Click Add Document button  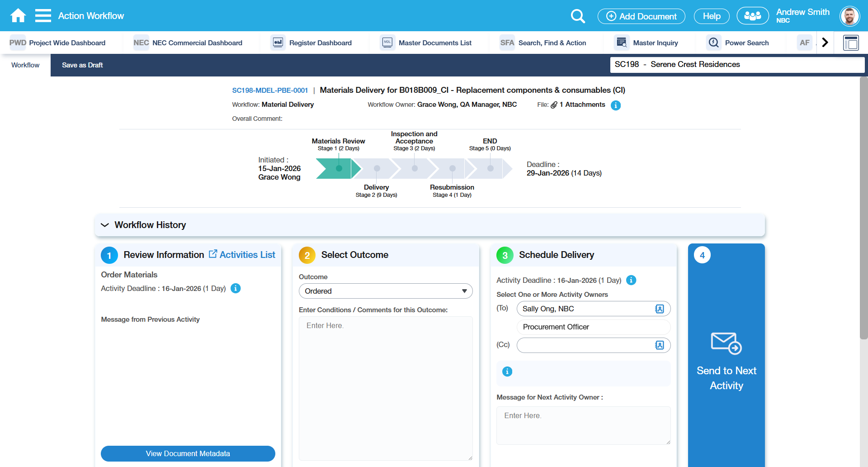click(641, 16)
